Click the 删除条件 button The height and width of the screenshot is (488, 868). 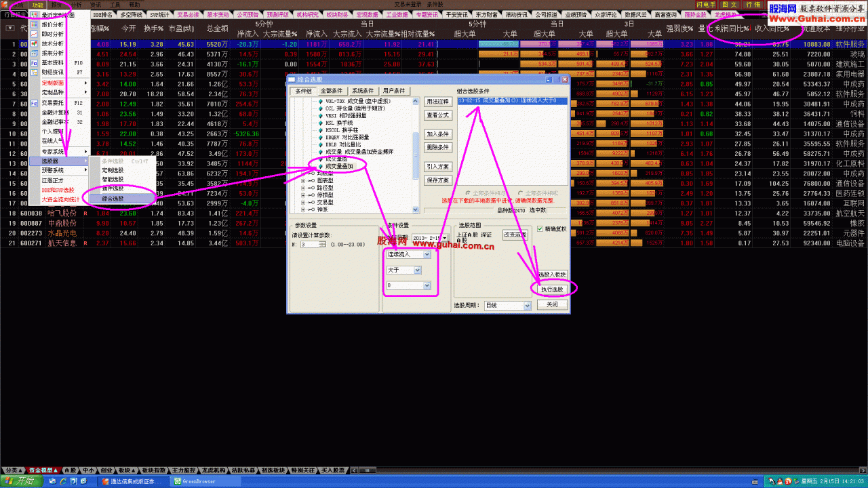point(438,147)
